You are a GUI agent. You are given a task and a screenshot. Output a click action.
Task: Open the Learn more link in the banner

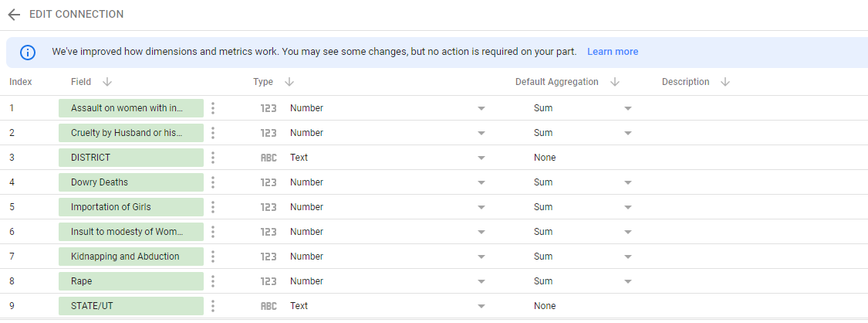pyautogui.click(x=613, y=52)
